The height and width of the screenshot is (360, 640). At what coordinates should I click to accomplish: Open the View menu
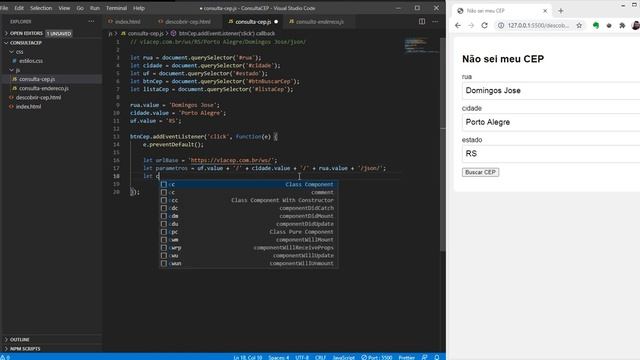coord(64,8)
